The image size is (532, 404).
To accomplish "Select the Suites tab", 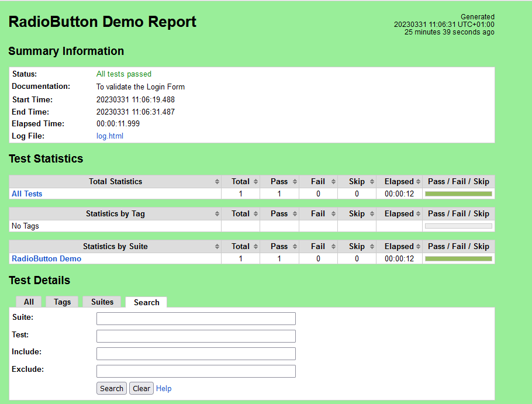I will click(102, 302).
